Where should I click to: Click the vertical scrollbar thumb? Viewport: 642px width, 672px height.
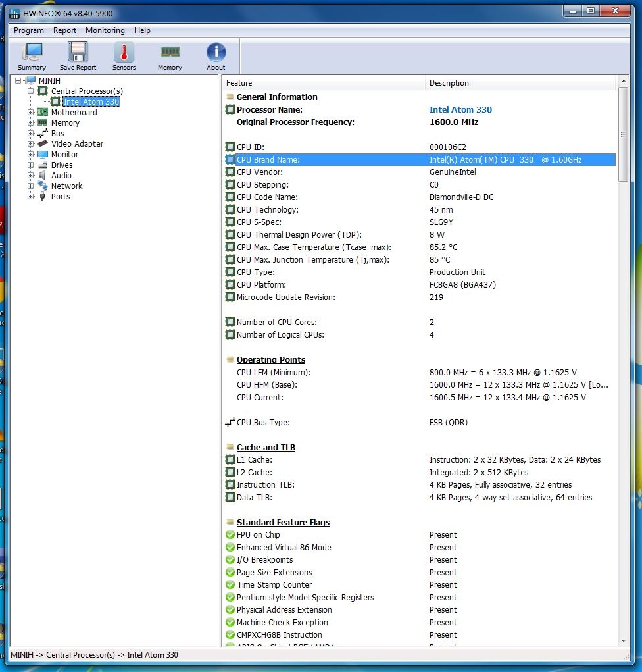pos(624,134)
